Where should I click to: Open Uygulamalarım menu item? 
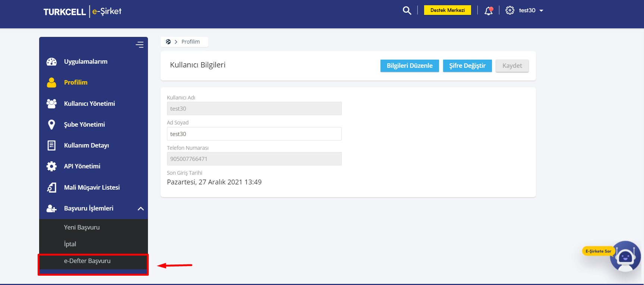86,61
